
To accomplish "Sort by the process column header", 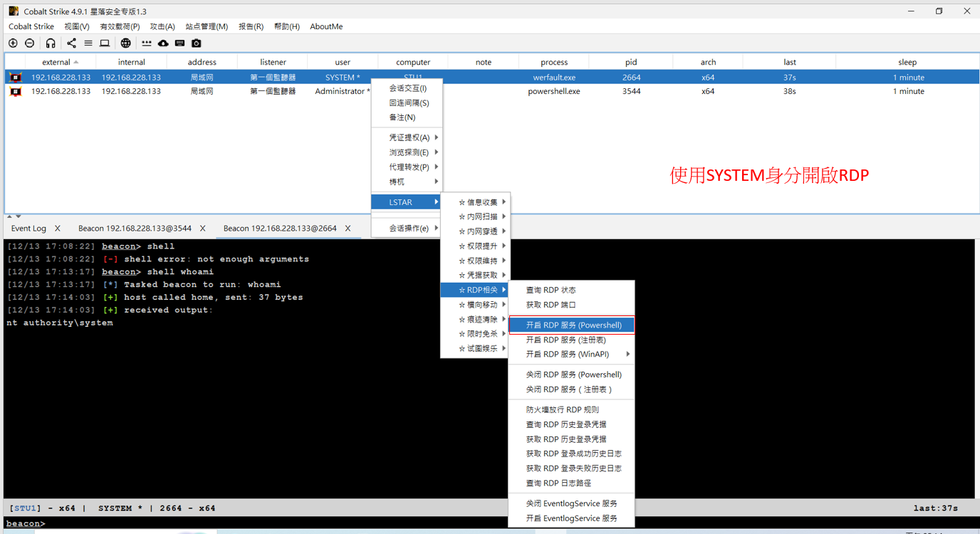I will coord(554,62).
